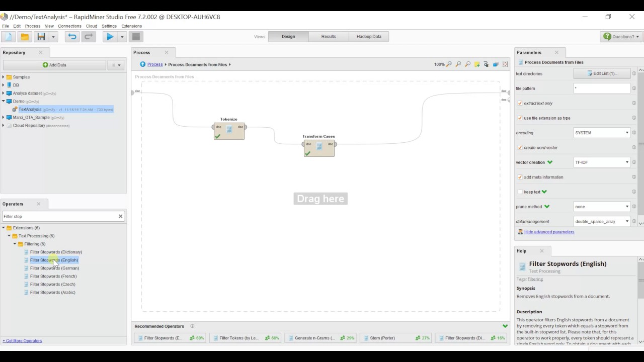The image size is (644, 362).
Task: Click Get More Operators link
Action: (x=22, y=341)
